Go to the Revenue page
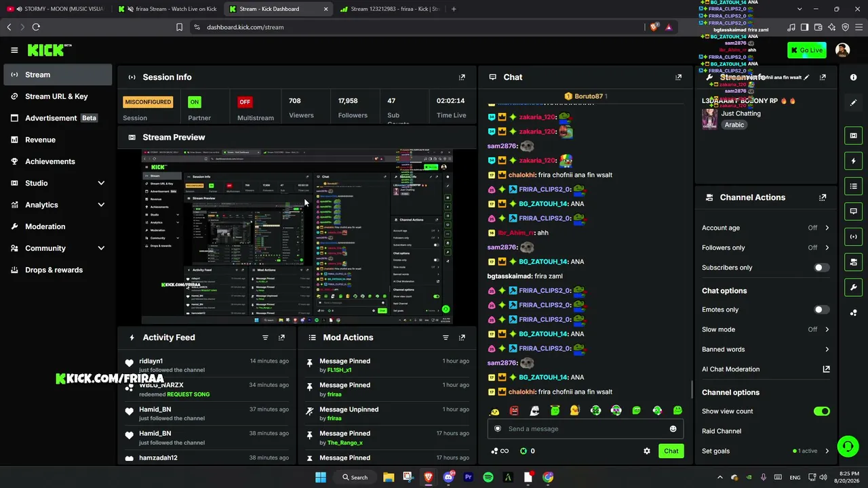Screen dimensions: 868x488 (x=58, y=140)
